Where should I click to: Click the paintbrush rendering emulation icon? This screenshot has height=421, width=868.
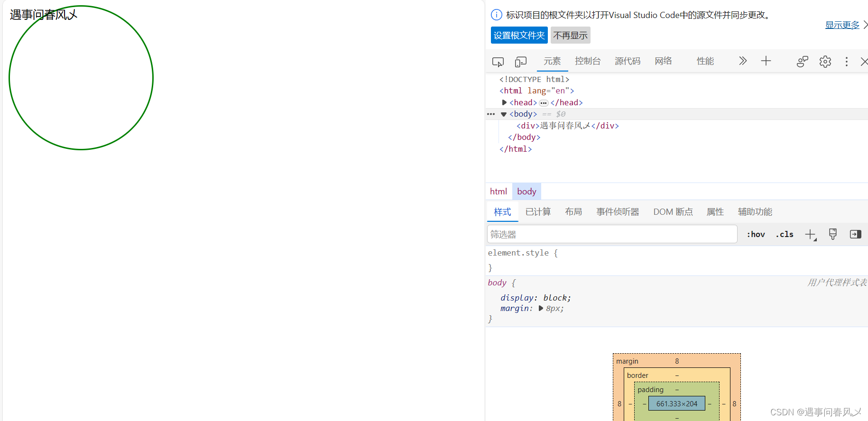click(833, 234)
